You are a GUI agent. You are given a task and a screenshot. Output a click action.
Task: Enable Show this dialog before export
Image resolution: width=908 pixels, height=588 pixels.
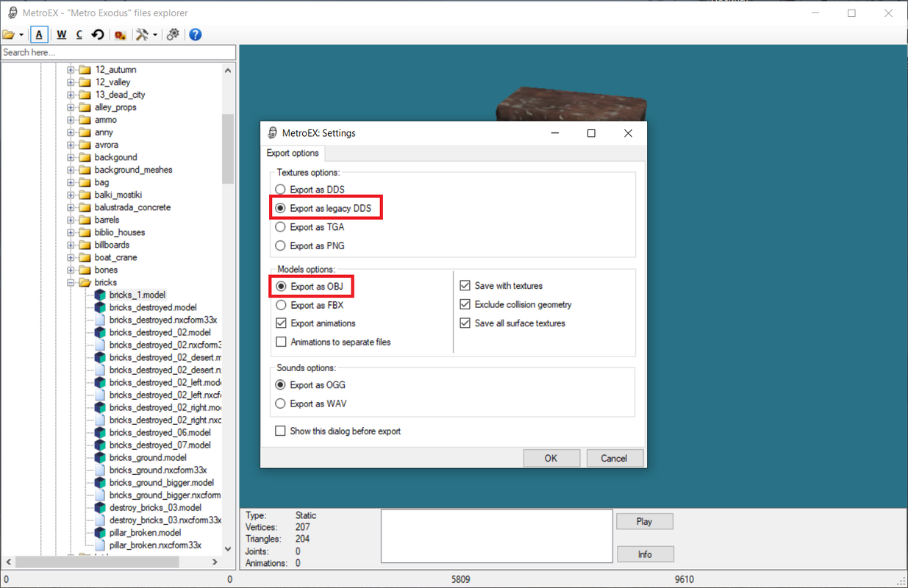pos(280,431)
